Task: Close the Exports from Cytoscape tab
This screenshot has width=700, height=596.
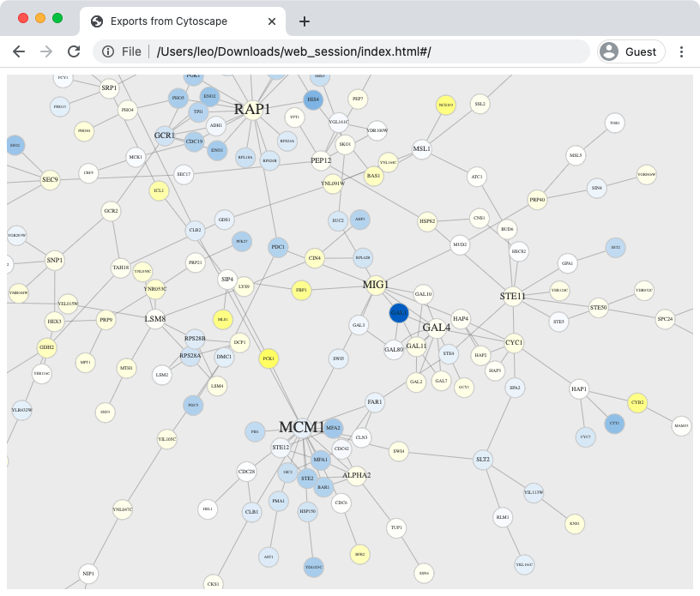Action: (273, 21)
